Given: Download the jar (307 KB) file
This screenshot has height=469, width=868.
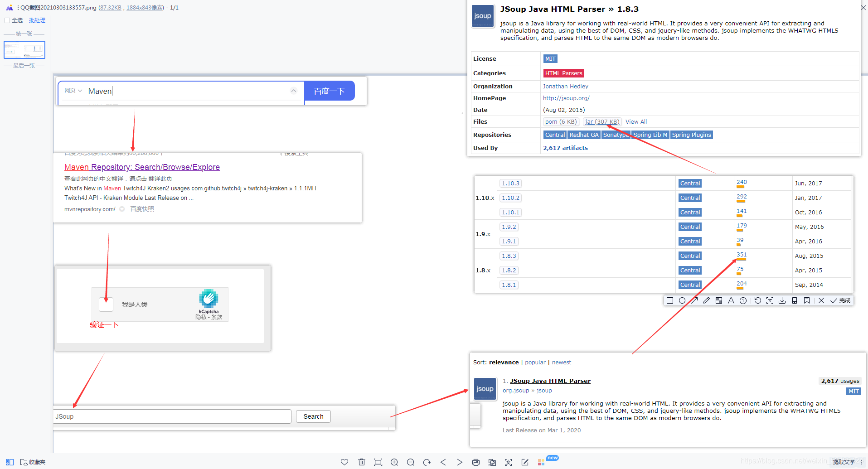Looking at the screenshot, I should coord(602,122).
